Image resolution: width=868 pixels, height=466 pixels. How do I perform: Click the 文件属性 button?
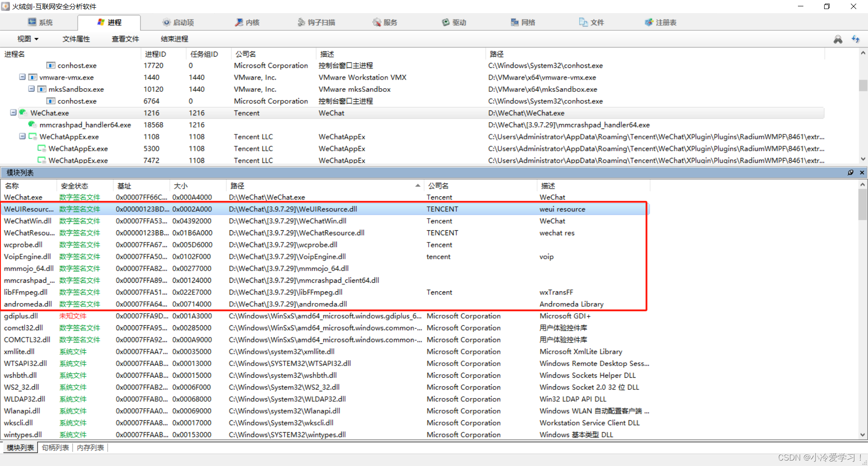pyautogui.click(x=76, y=39)
